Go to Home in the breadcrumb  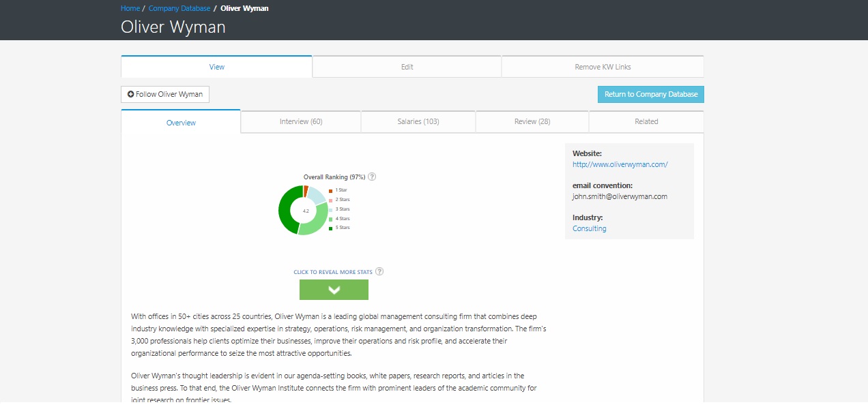pyautogui.click(x=130, y=8)
